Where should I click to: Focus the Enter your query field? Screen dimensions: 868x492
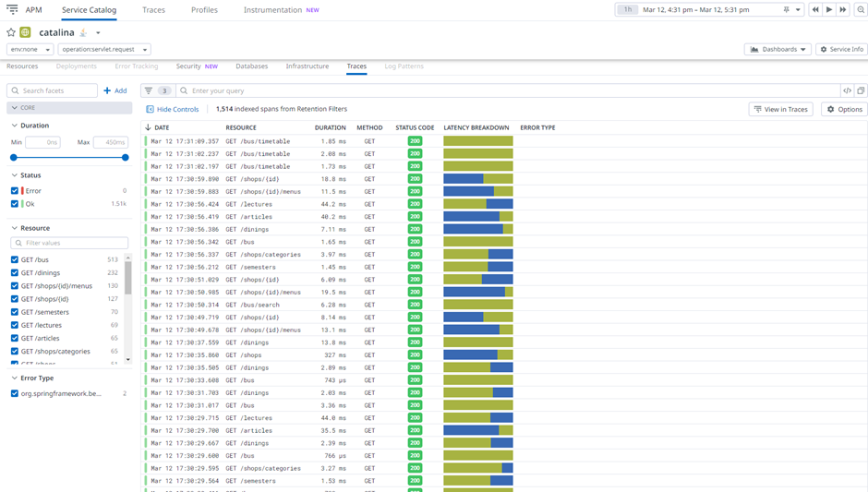[508, 90]
